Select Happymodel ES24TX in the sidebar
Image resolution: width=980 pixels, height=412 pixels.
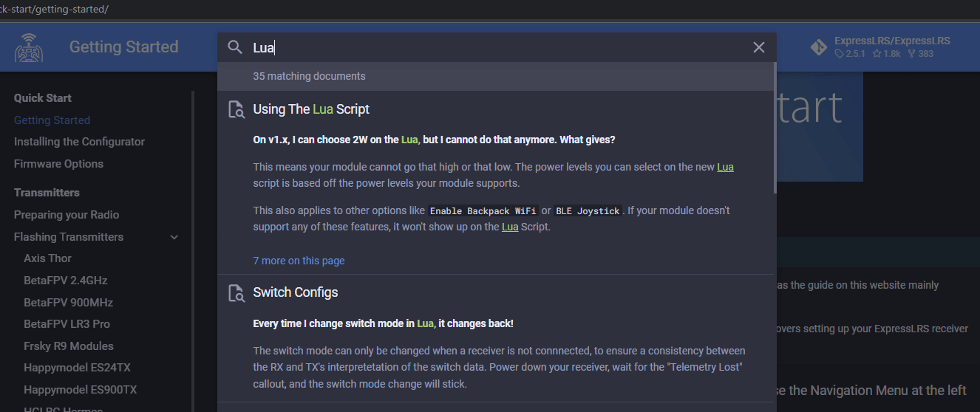(x=77, y=368)
